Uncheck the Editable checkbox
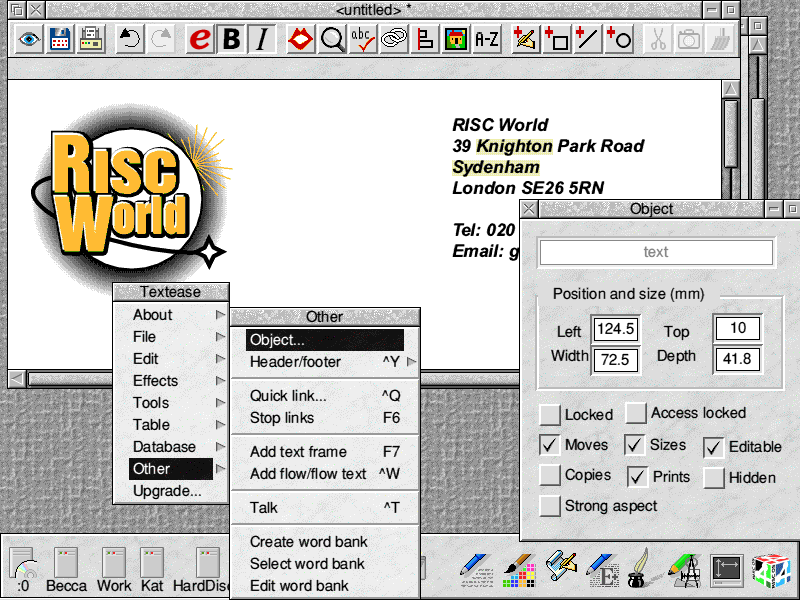Viewport: 800px width, 600px height. click(x=713, y=447)
